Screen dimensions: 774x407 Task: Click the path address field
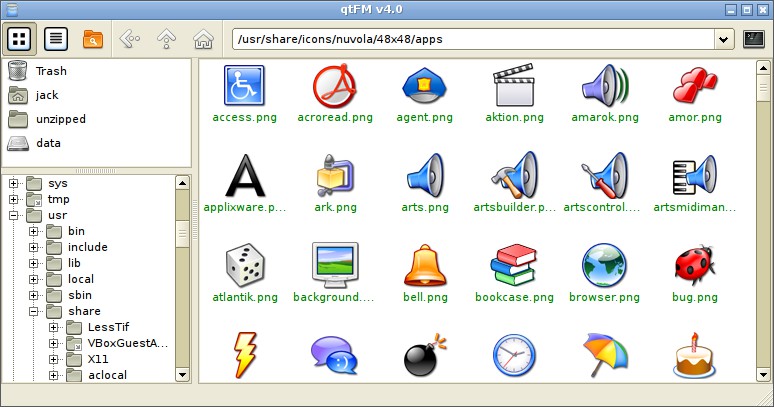[x=473, y=39]
